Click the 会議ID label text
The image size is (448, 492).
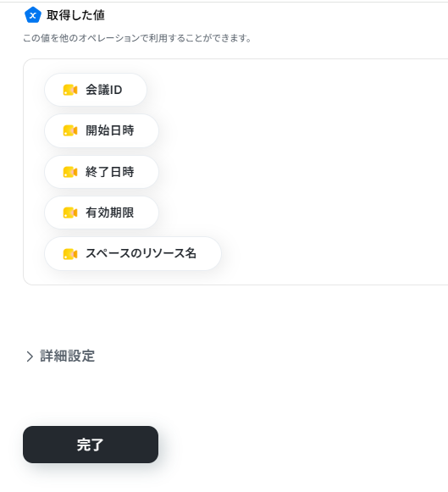(104, 90)
